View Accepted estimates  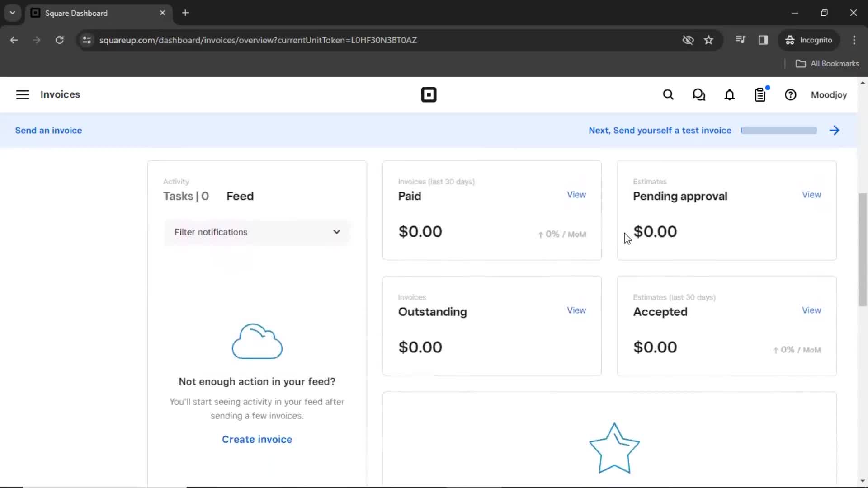click(811, 310)
